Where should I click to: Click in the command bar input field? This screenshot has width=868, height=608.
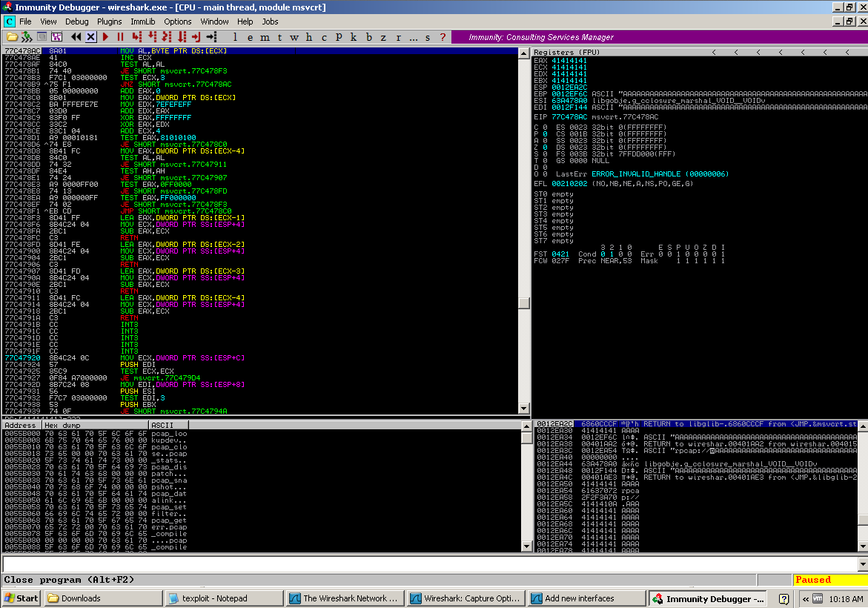(430, 564)
